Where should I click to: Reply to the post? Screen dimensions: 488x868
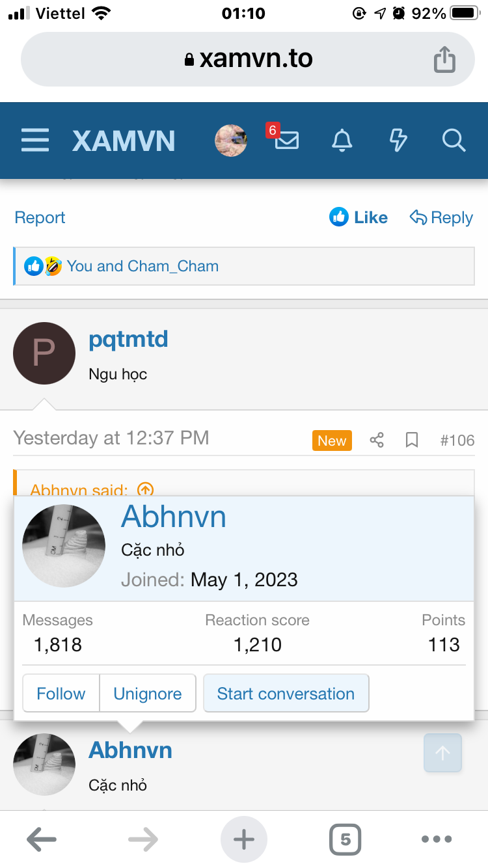(x=441, y=217)
